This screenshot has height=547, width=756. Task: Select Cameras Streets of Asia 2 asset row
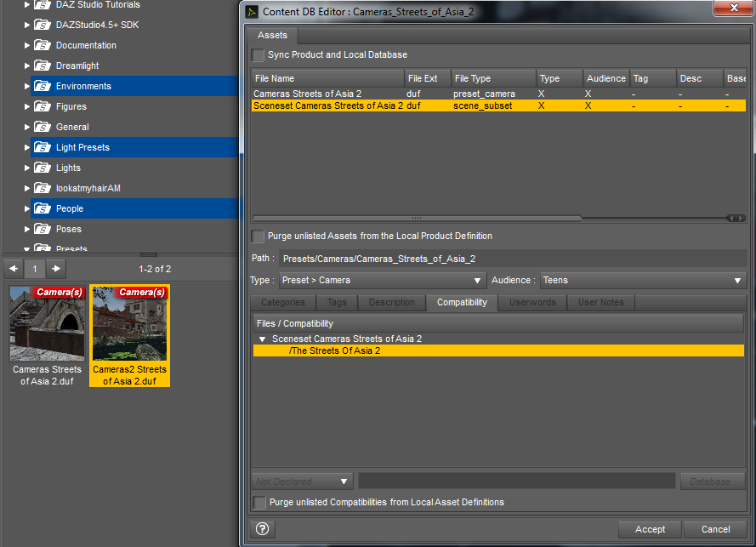pos(498,94)
